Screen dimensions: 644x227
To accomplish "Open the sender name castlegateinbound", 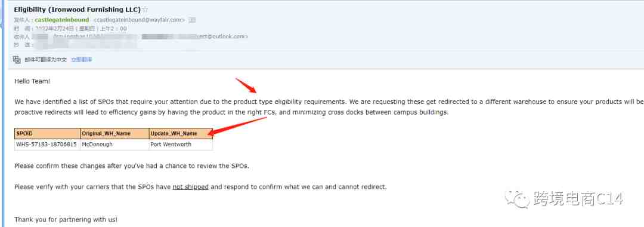I will [61, 20].
